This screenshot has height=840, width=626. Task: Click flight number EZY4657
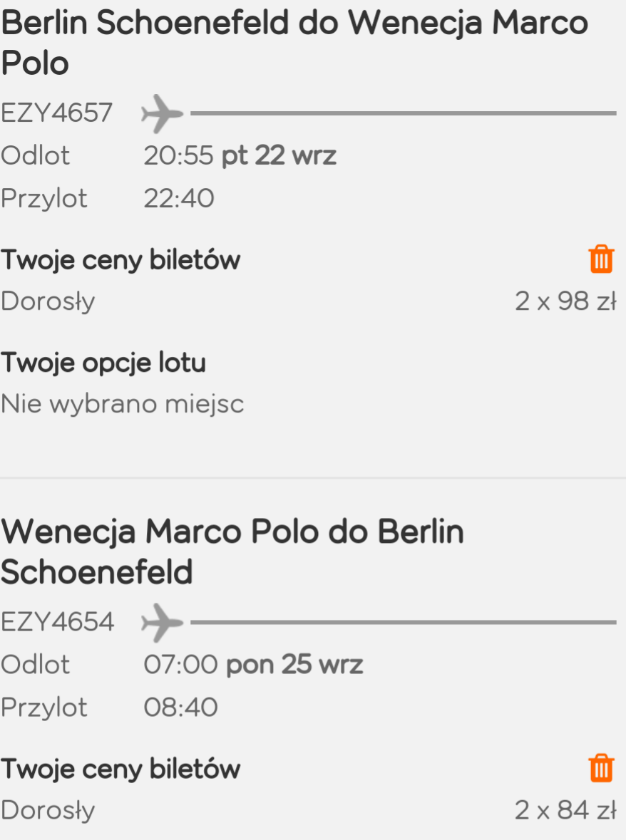pos(57,113)
